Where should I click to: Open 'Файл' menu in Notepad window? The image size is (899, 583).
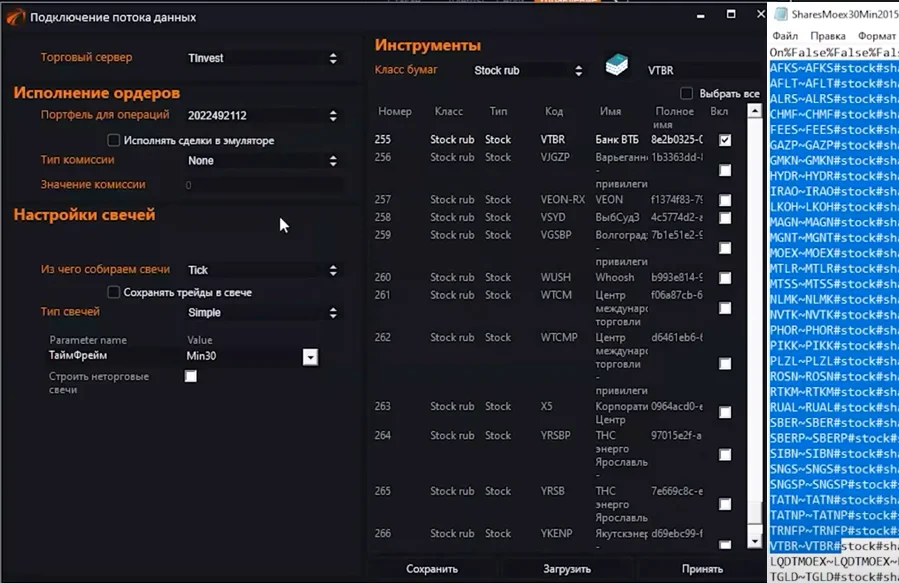tap(785, 36)
